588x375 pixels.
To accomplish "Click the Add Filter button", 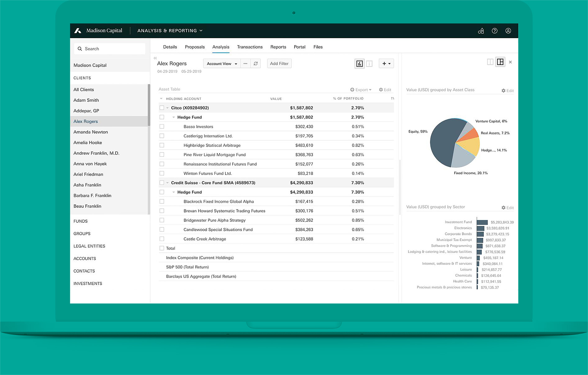I will click(x=279, y=64).
